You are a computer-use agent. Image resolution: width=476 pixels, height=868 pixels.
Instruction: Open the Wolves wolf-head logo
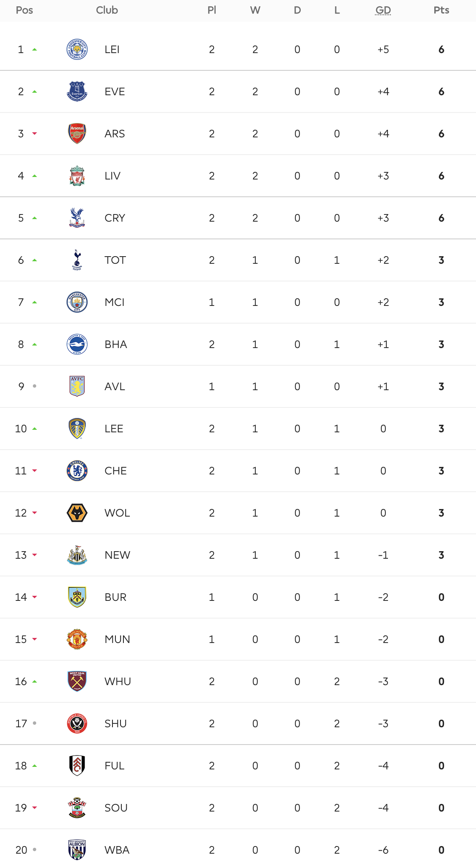coord(77,513)
